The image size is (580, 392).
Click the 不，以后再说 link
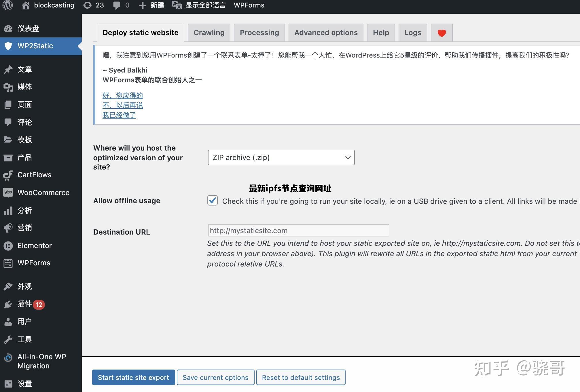(123, 105)
